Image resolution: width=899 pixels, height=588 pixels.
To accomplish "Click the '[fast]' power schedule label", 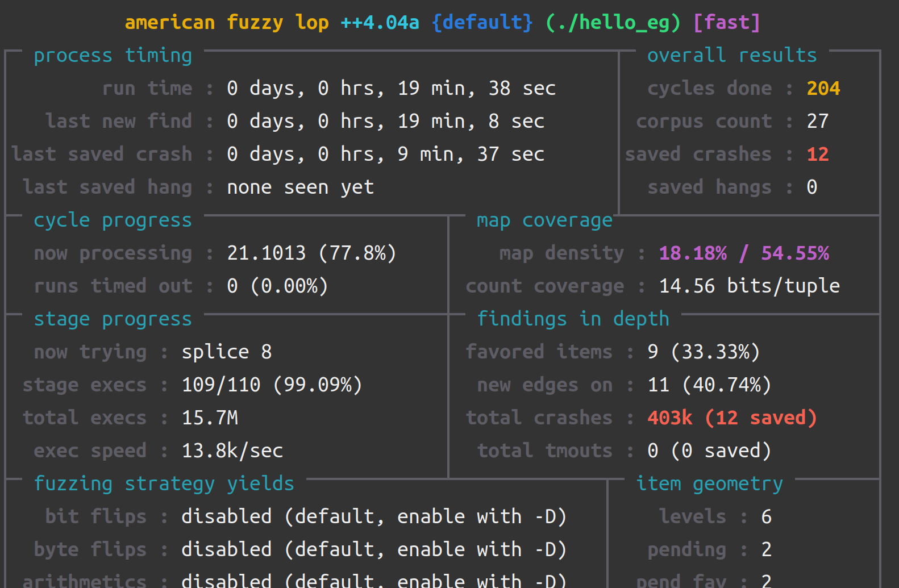I will 727,23.
